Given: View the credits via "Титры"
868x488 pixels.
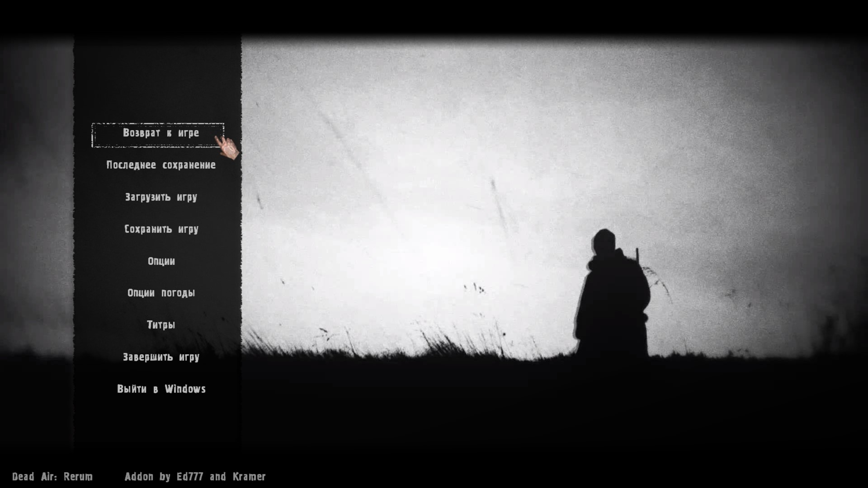Looking at the screenshot, I should (x=161, y=325).
